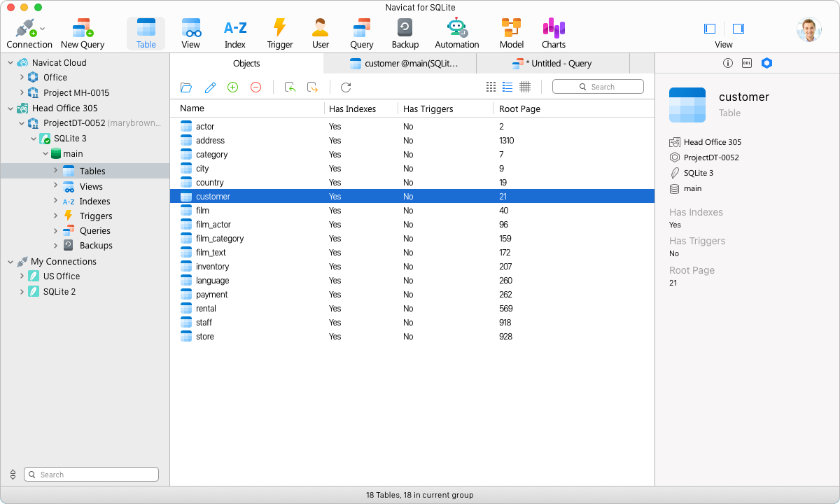Open the Backup toolbar button
The width and height of the screenshot is (840, 504).
coord(405,34)
